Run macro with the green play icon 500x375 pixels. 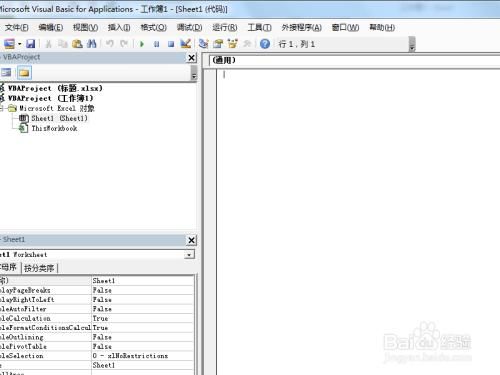pyautogui.click(x=142, y=44)
